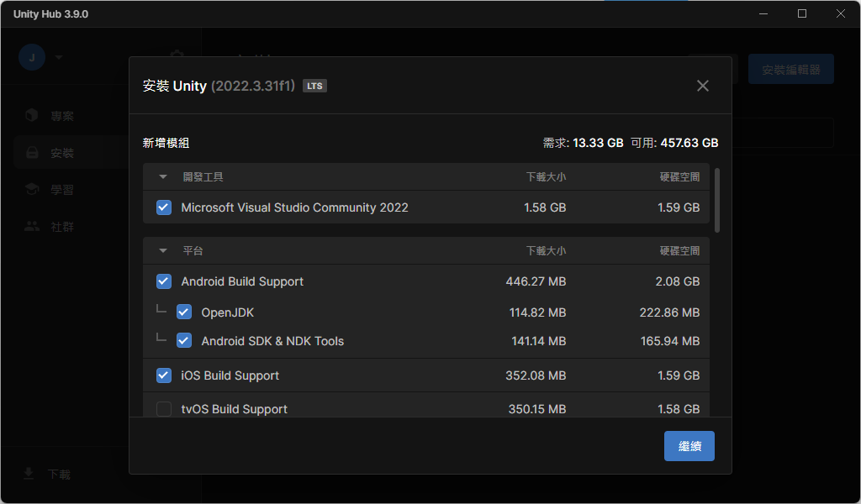
Task: Click the 13.33 GB required value
Action: point(598,143)
